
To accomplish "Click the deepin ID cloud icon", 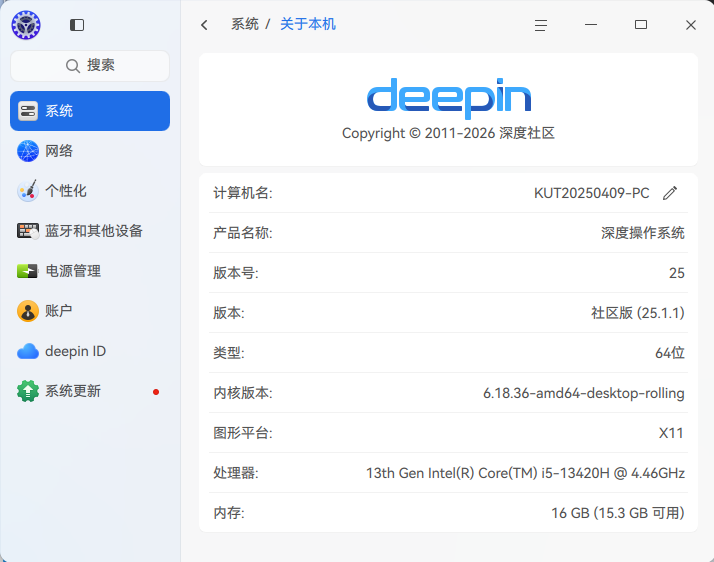I will tap(28, 351).
